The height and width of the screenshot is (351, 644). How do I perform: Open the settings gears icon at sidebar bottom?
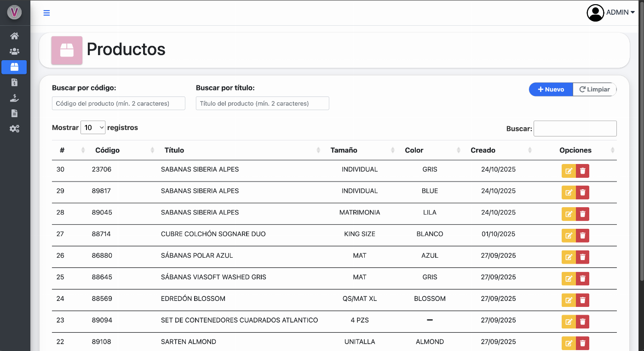tap(14, 129)
